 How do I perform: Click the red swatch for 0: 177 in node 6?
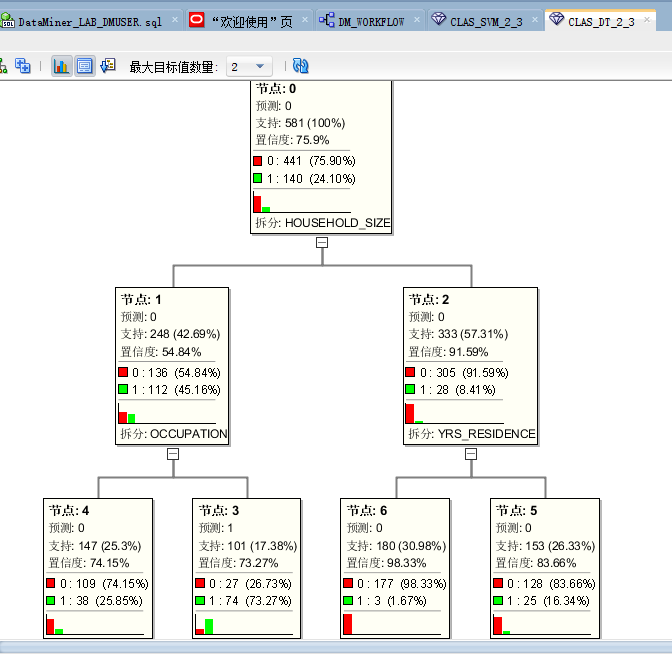click(348, 583)
